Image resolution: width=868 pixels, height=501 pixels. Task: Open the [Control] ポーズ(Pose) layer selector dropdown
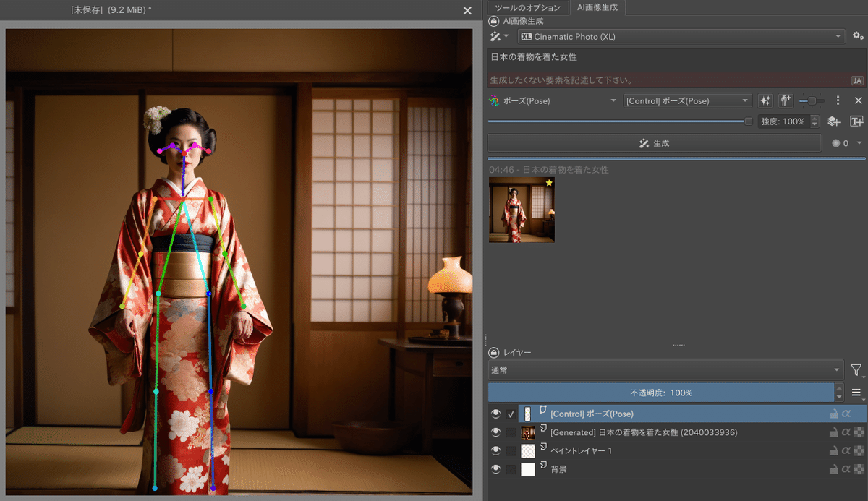point(687,100)
